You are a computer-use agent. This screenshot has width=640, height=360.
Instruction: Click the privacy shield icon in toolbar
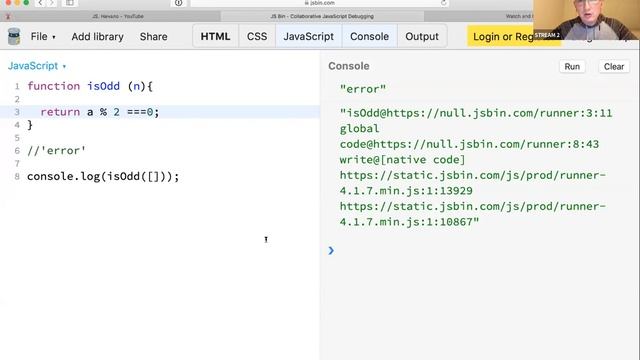pos(178,3)
